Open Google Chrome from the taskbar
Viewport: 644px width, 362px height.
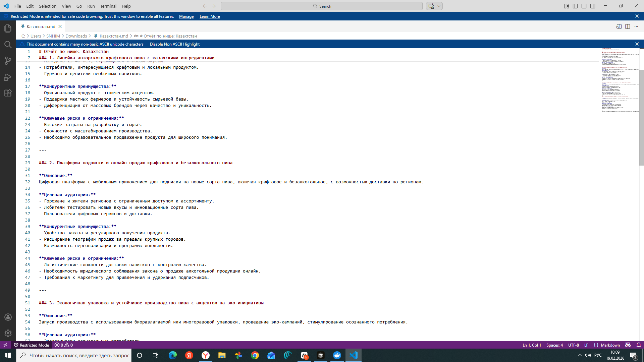255,355
